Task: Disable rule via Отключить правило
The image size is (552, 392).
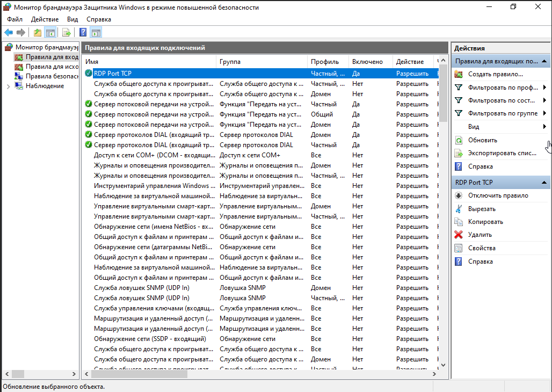Action: pos(498,195)
